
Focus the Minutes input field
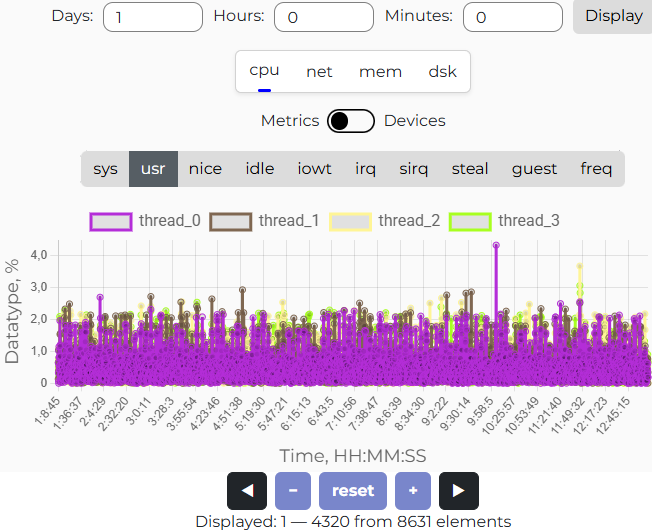(512, 17)
